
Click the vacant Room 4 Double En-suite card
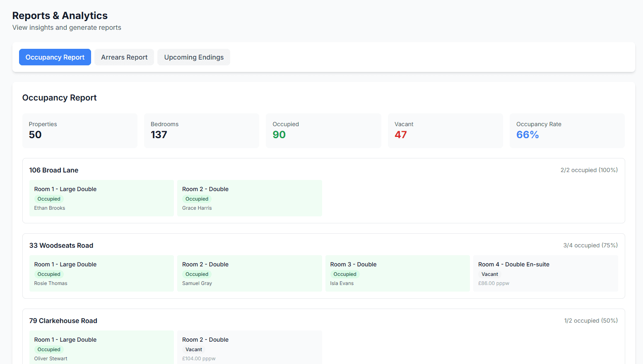(546, 273)
